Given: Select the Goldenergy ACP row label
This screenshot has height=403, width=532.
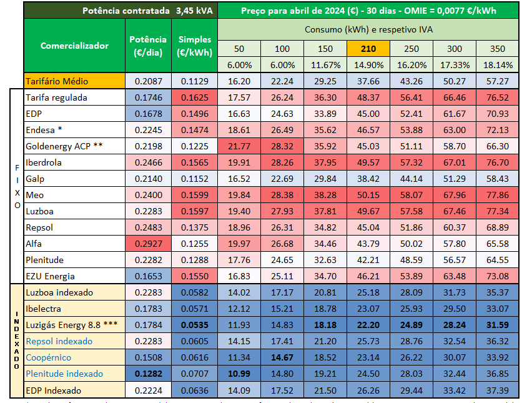Looking at the screenshot, I should pyautogui.click(x=64, y=146).
